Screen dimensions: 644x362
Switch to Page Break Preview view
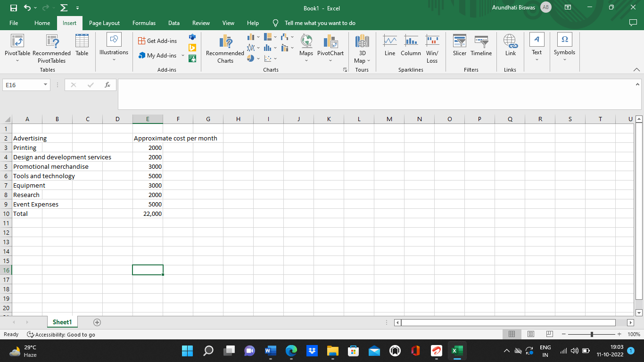549,334
